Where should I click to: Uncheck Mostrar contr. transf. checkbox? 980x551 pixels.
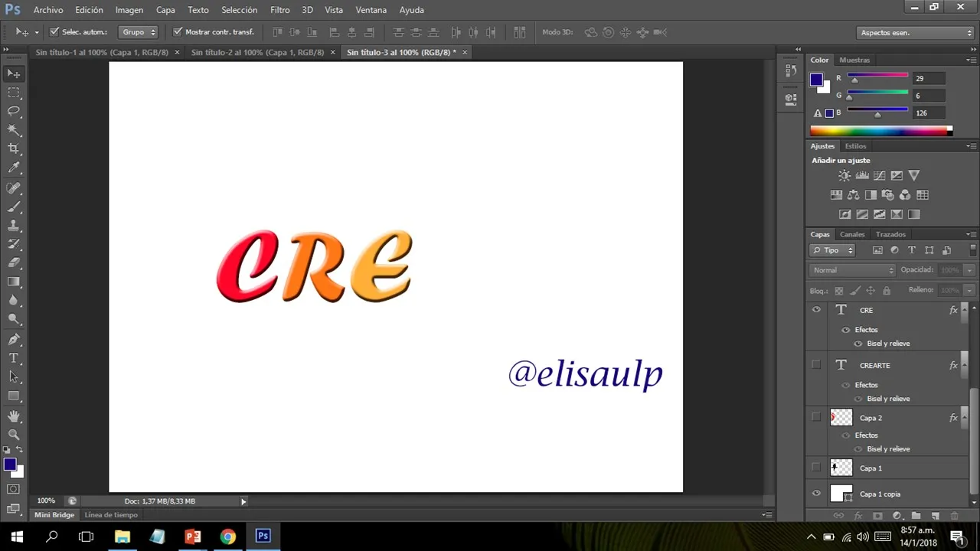point(178,32)
